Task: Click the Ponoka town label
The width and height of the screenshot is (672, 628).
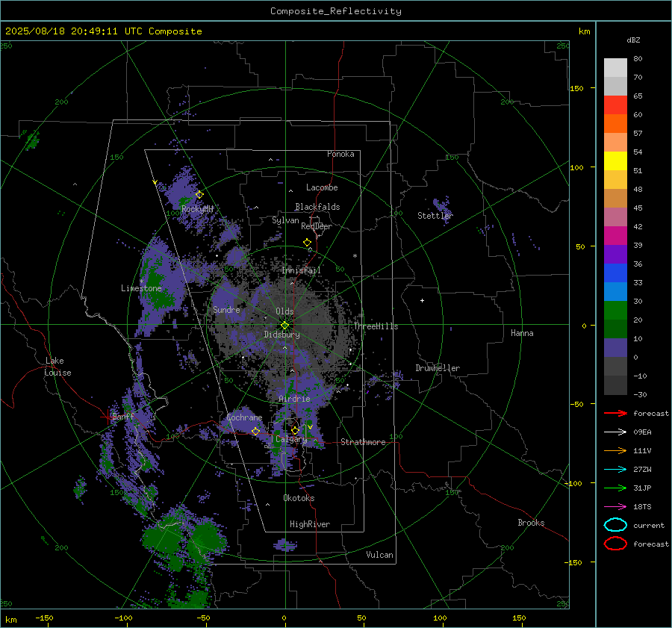Action: click(340, 154)
